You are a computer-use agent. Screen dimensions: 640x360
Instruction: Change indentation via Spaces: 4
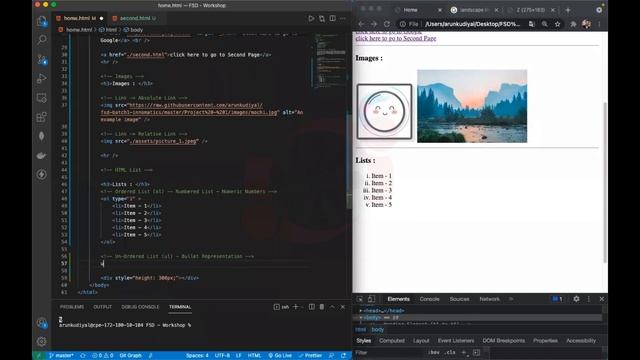click(197, 356)
